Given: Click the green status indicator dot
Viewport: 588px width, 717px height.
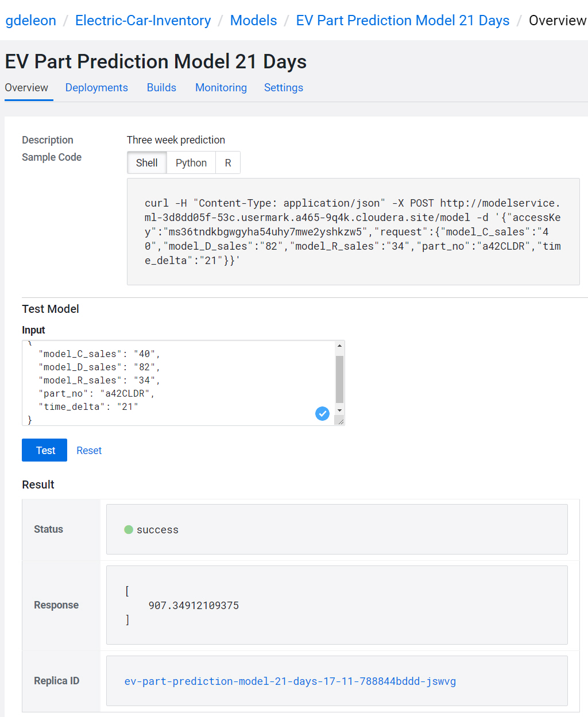Looking at the screenshot, I should (129, 529).
